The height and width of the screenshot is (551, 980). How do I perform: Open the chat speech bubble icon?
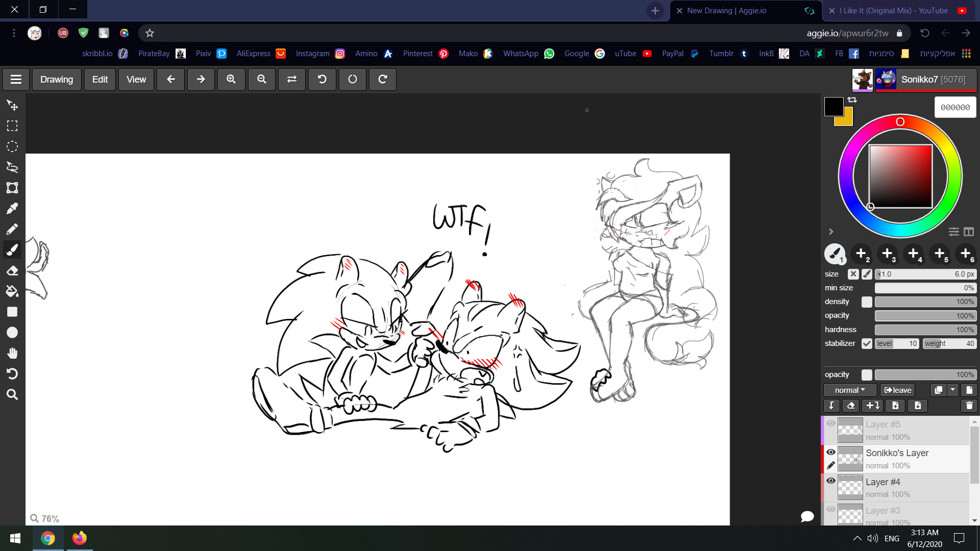tap(807, 516)
